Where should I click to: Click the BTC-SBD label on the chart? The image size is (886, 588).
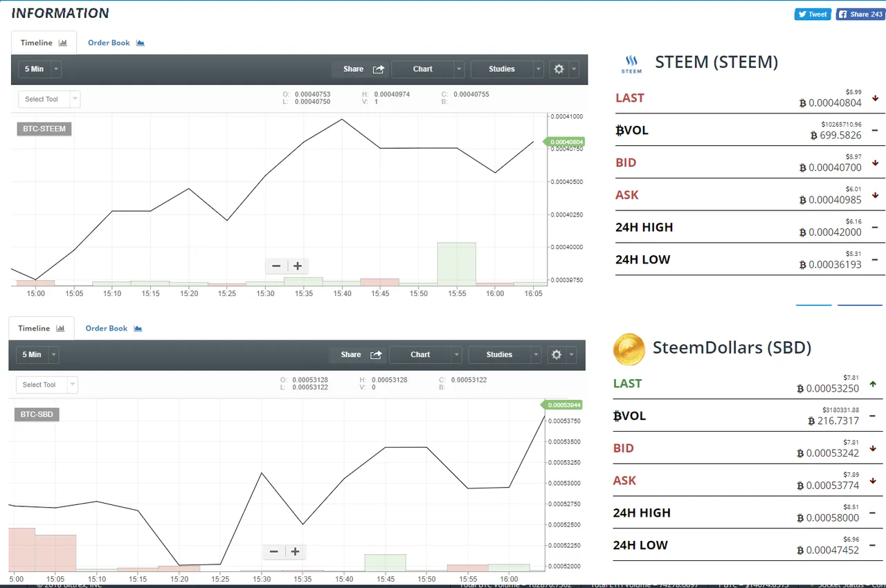coord(37,414)
